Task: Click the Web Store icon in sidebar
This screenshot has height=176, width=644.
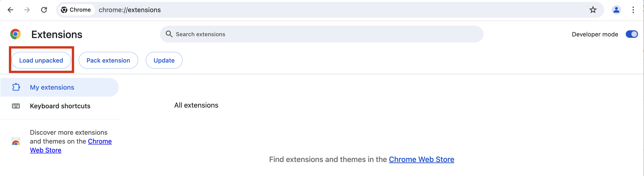Action: coord(16,141)
